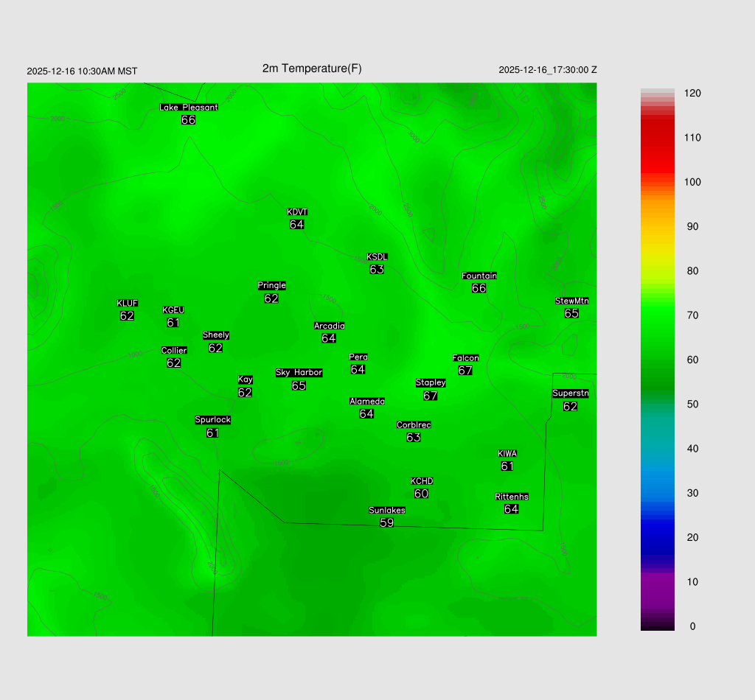Click the red 110 region of colorbar
Screen dimensions: 755x700
657,138
